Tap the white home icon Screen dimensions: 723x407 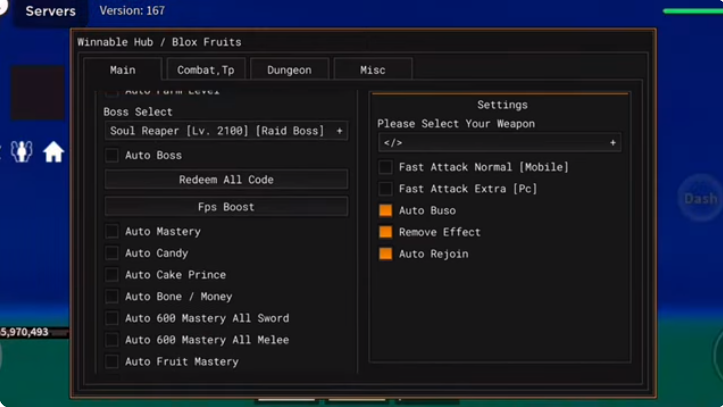(53, 152)
